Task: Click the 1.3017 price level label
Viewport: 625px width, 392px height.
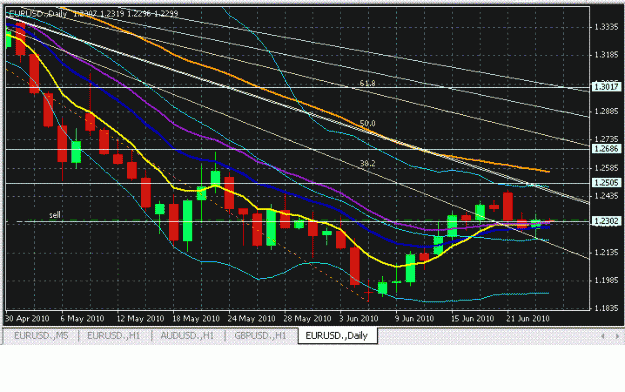Action: [606, 87]
